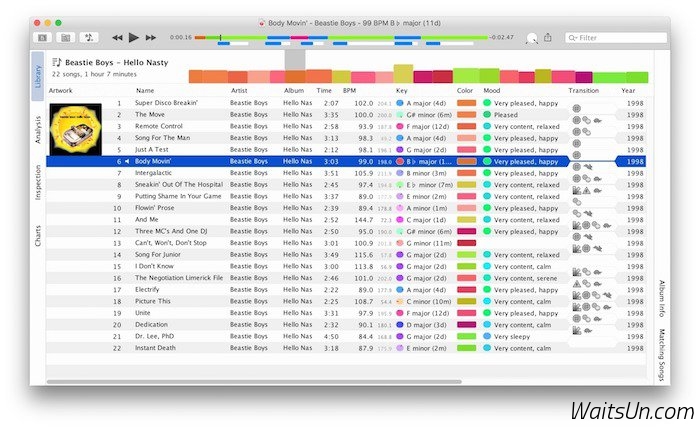Click the Hello Nasty album artwork thumbnail

75,128
